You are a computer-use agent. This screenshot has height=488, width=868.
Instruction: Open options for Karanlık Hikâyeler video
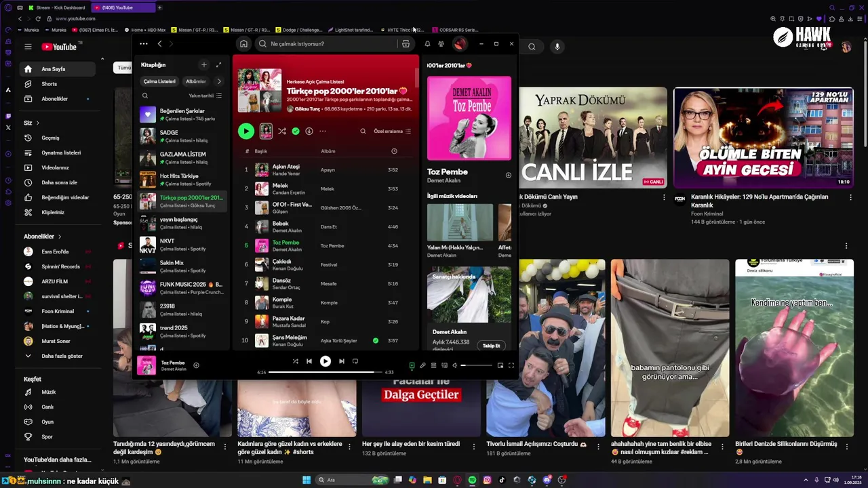pos(850,197)
